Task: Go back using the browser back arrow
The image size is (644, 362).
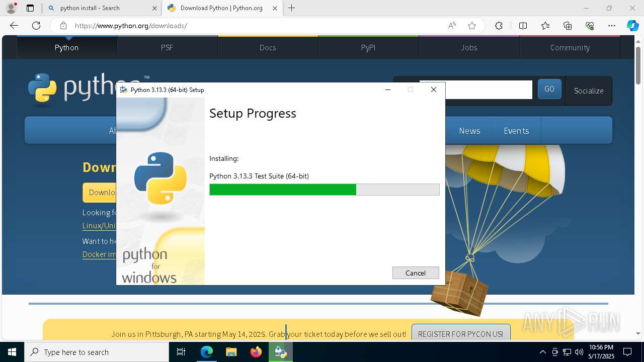Action: coord(14,26)
